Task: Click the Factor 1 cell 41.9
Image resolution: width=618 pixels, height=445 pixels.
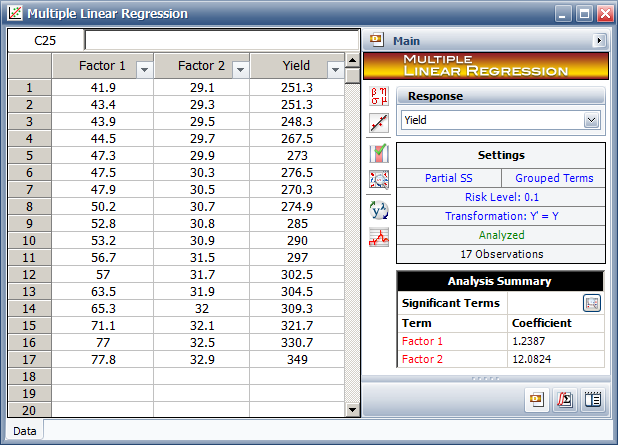Action: (103, 88)
